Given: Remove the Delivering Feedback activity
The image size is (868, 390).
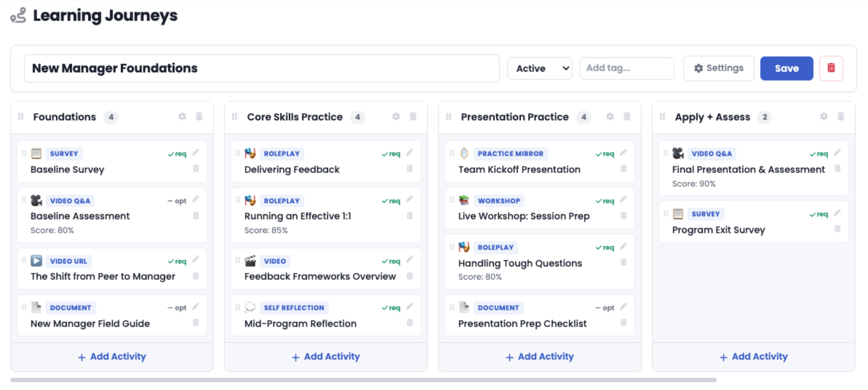Looking at the screenshot, I should (410, 169).
